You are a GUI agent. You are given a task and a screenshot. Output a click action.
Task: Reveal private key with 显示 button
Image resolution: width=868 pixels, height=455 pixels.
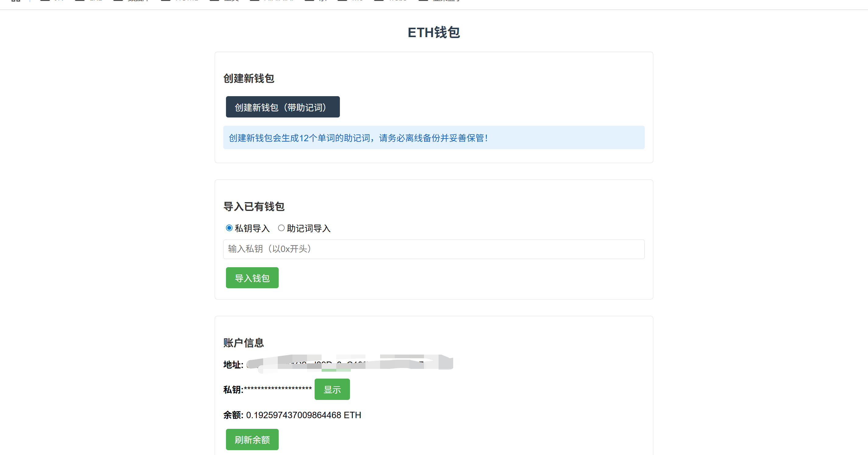point(332,389)
